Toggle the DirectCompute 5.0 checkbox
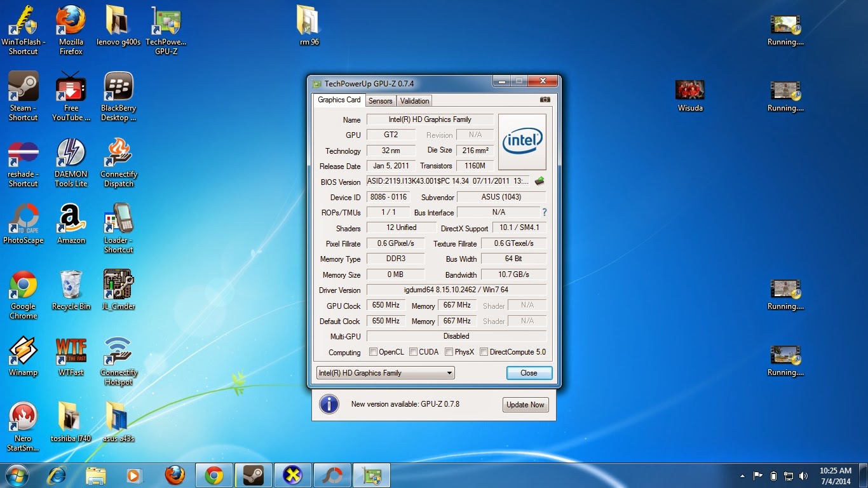 click(484, 351)
